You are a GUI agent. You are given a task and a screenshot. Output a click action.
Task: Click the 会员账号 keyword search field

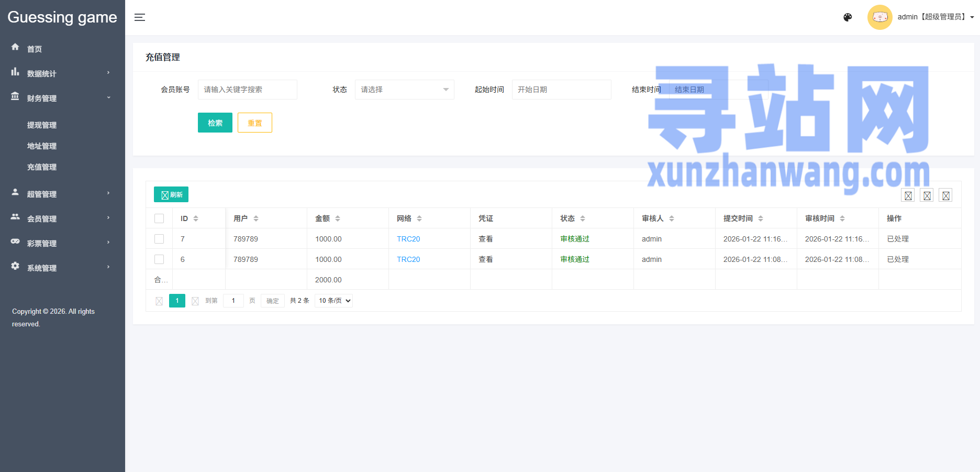click(247, 90)
